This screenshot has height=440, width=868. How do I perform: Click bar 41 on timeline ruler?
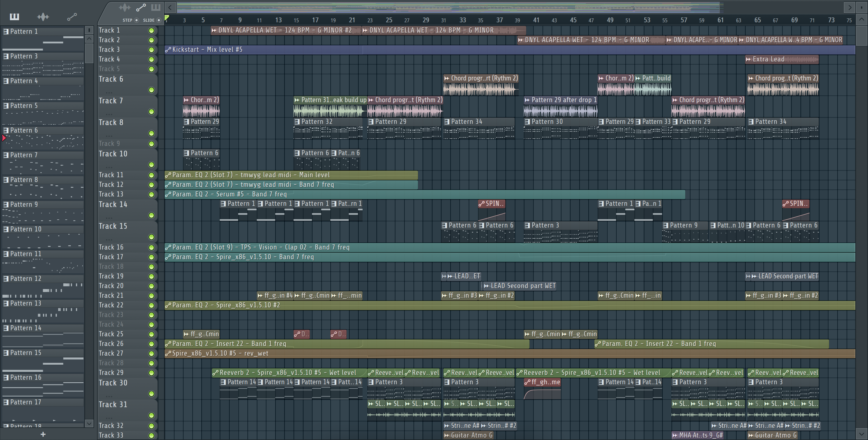pyautogui.click(x=536, y=20)
